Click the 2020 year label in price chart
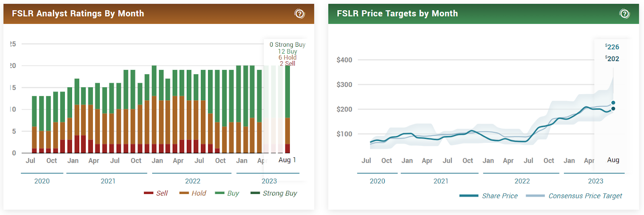 coord(377,181)
